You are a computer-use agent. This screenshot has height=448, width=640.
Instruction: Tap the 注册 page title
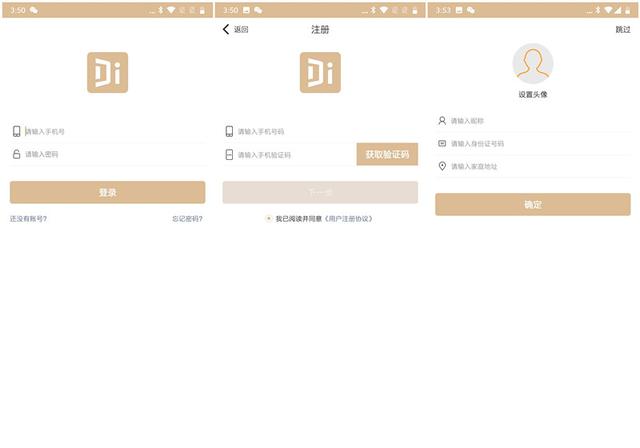tap(320, 29)
